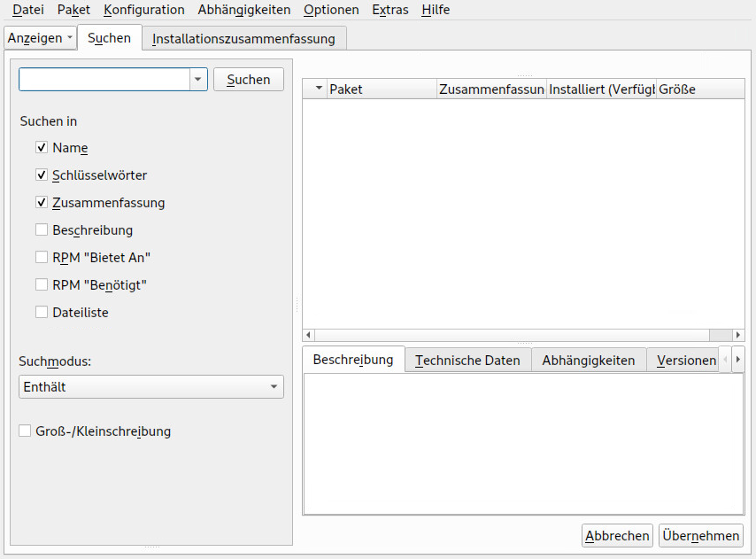The width and height of the screenshot is (756, 559).
Task: Click the Übernehmen button
Action: (700, 536)
